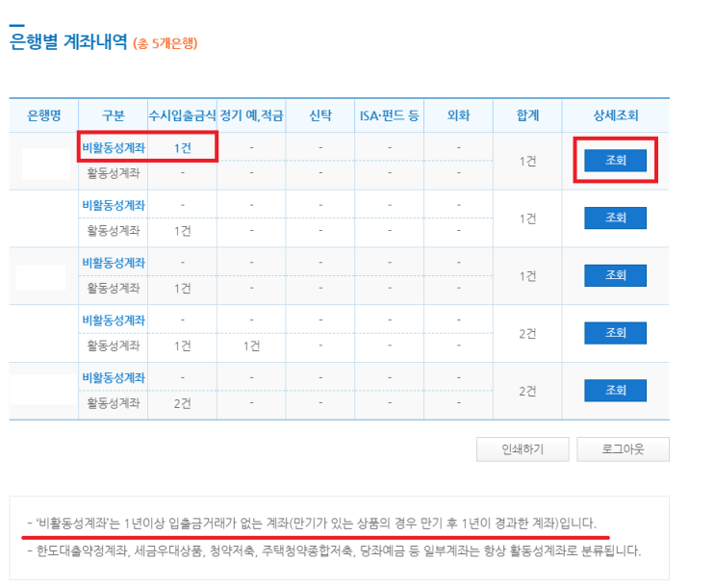Click 조회 for the bank with 정기 예,적금 1건
The width and height of the screenshot is (715, 588).
pyautogui.click(x=615, y=333)
